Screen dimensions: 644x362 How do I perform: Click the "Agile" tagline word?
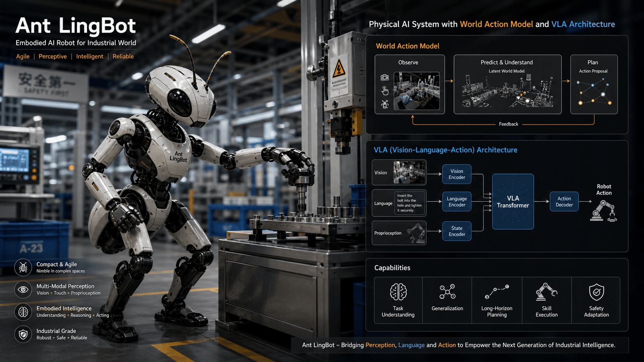coord(23,56)
